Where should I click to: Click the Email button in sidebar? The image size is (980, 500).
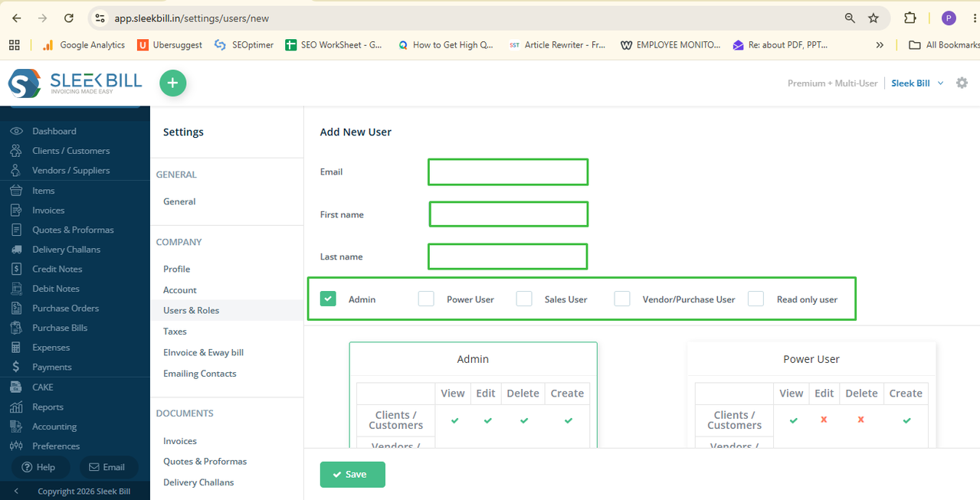click(109, 467)
